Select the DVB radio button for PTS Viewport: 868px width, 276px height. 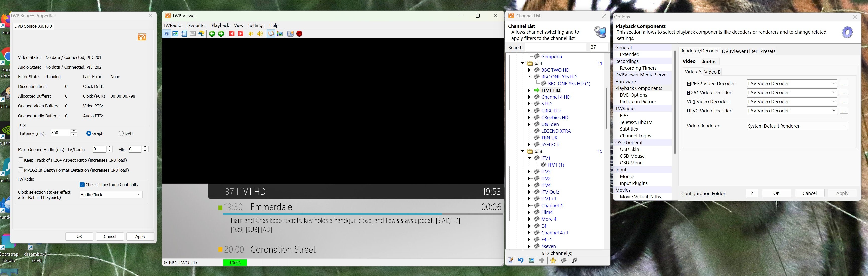(121, 134)
